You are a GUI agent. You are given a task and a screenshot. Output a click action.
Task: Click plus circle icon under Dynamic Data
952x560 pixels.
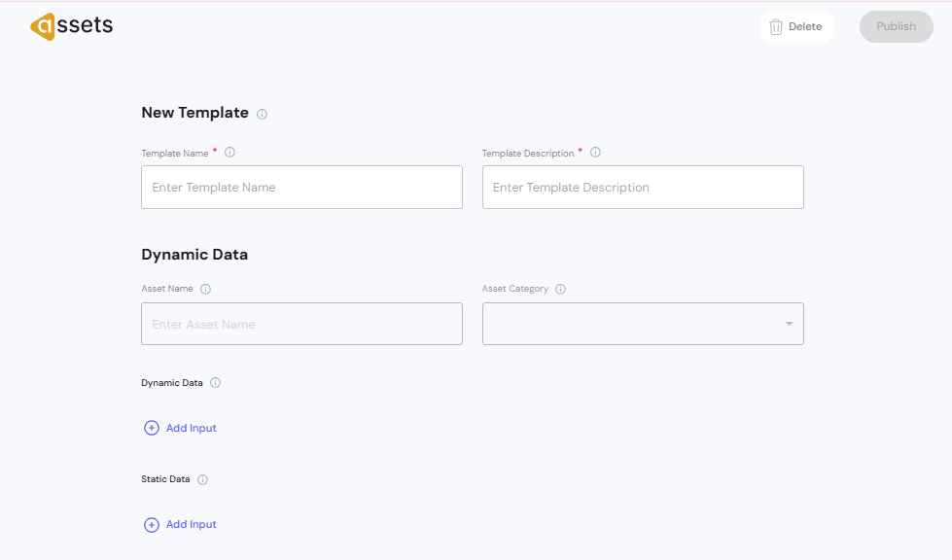pyautogui.click(x=152, y=428)
